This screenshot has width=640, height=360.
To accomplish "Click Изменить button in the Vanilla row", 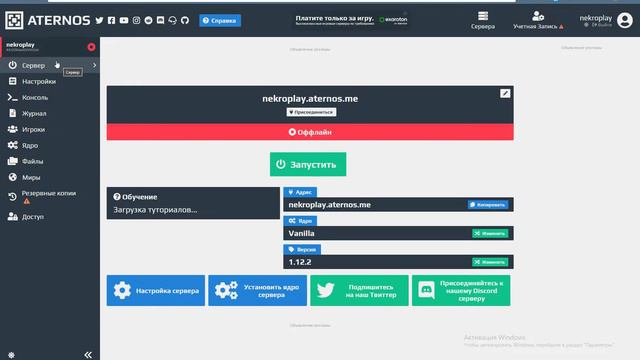I will [490, 233].
